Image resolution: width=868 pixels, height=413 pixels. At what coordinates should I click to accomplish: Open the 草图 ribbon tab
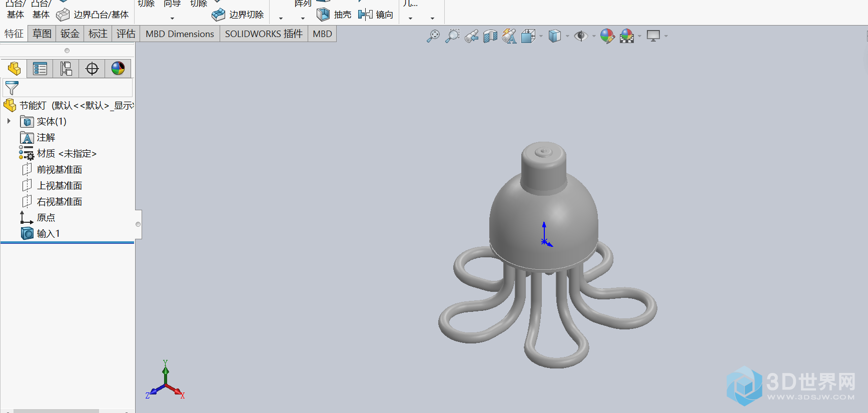(x=42, y=34)
